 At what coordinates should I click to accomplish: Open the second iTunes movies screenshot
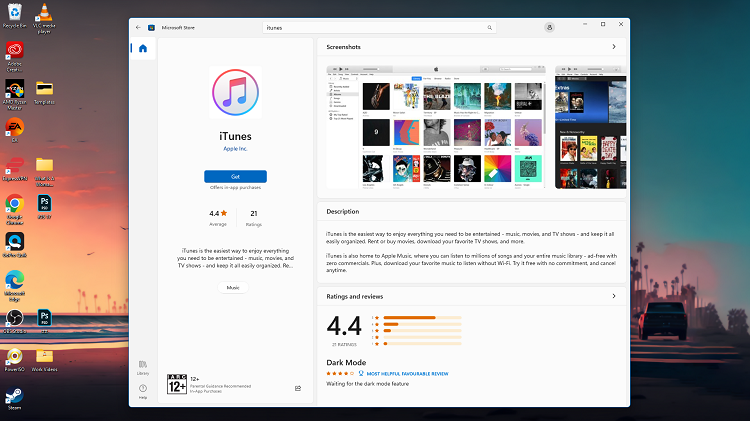point(590,127)
